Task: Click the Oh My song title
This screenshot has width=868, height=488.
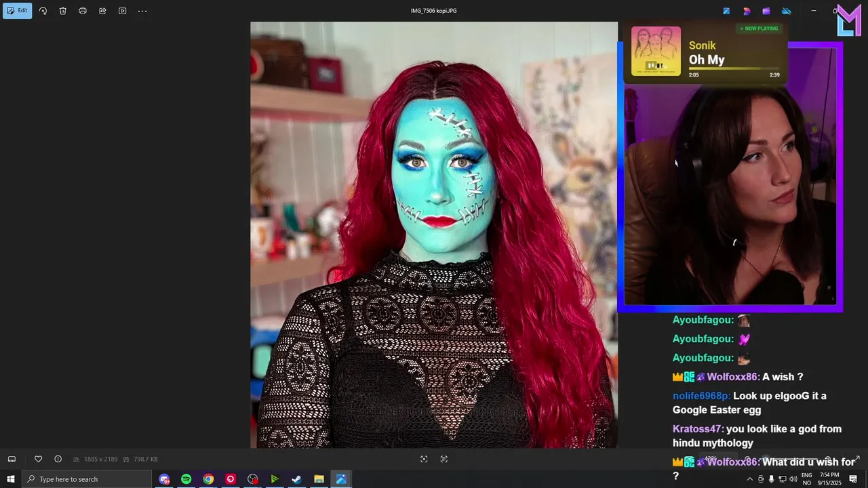Action: (707, 60)
